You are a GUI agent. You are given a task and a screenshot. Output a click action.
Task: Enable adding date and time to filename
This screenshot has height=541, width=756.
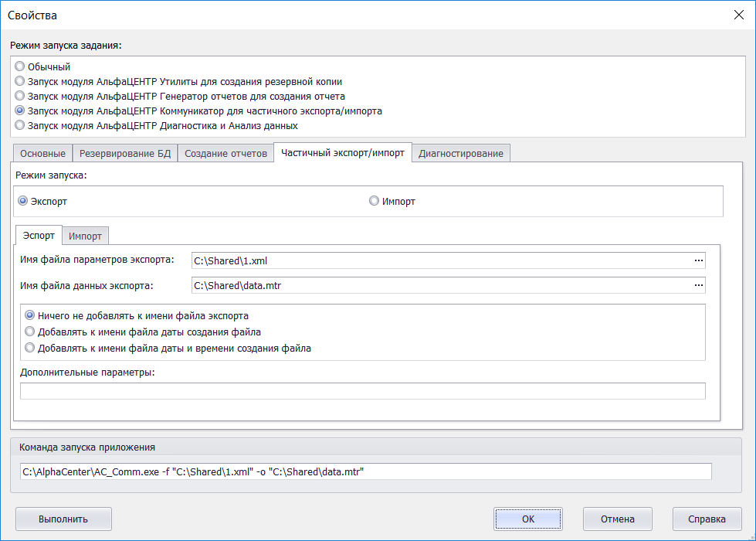(x=30, y=348)
